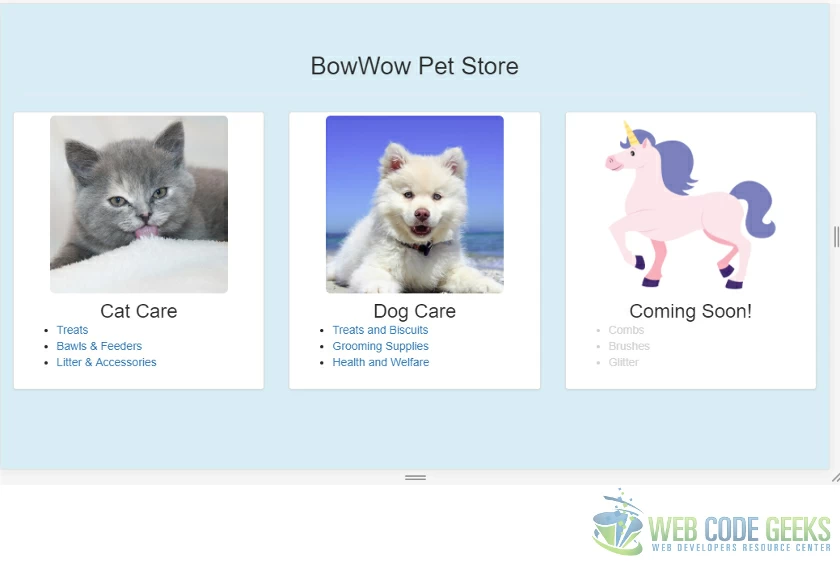The width and height of the screenshot is (840, 572).
Task: Click the white puppy photo
Action: coord(415,204)
